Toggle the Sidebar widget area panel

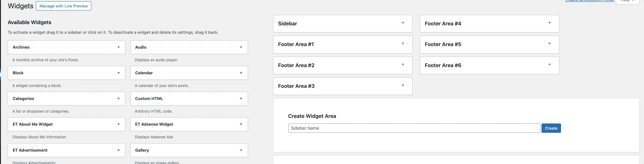pos(403,23)
